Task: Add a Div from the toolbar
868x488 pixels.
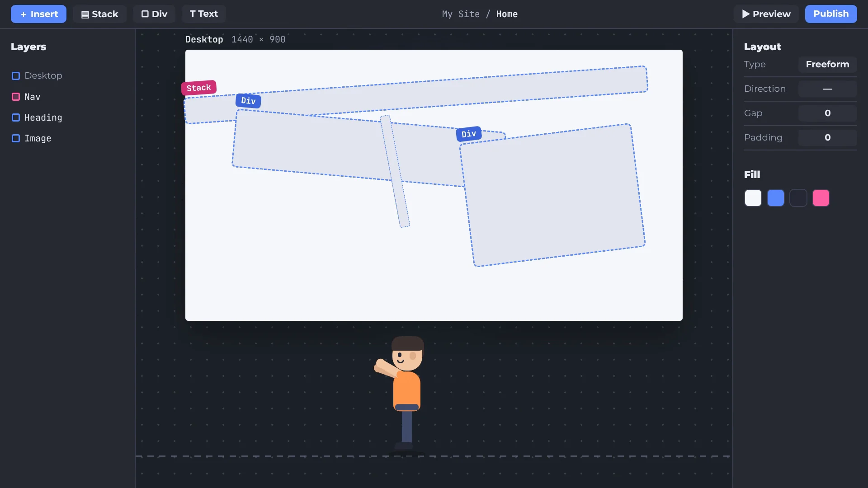Action: tap(154, 14)
